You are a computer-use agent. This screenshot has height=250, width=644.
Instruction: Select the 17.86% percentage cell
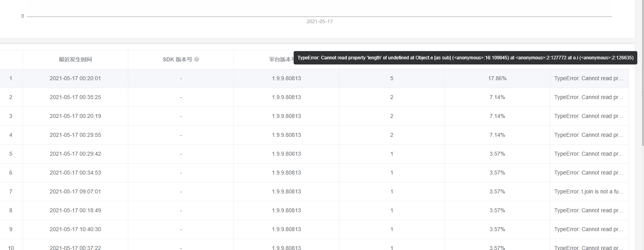click(497, 78)
